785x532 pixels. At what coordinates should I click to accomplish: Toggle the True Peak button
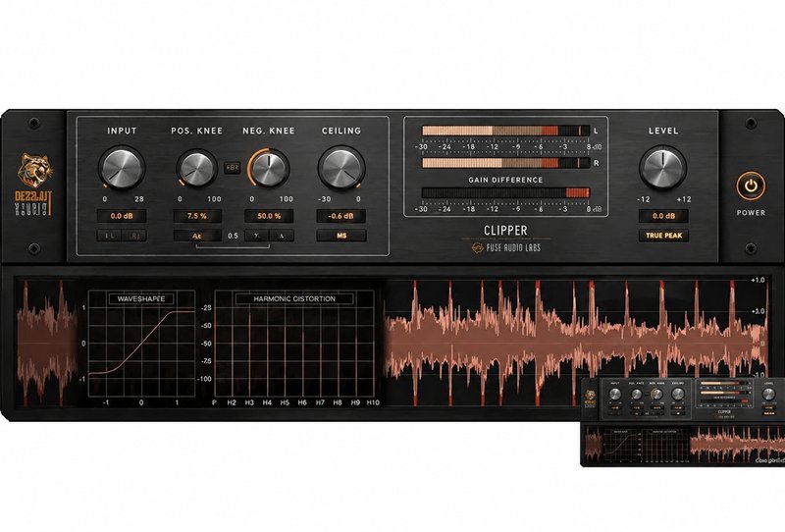click(663, 236)
